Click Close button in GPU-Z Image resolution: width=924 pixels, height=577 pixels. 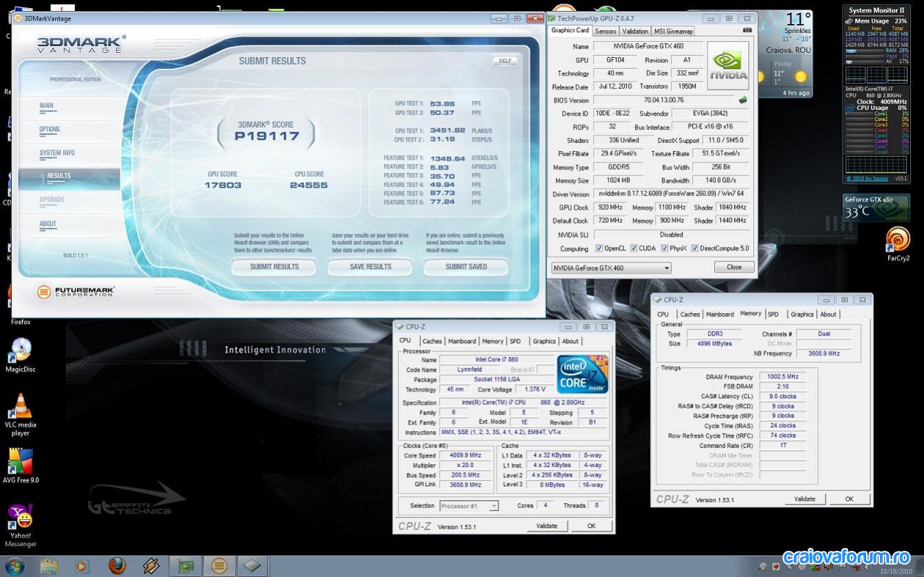click(734, 267)
